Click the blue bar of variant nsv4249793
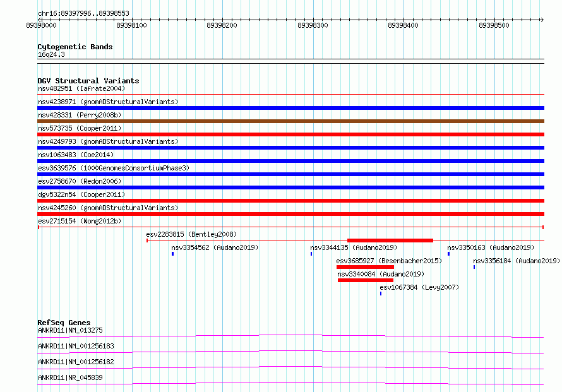The height and width of the screenshot is (392, 562). (x=290, y=148)
